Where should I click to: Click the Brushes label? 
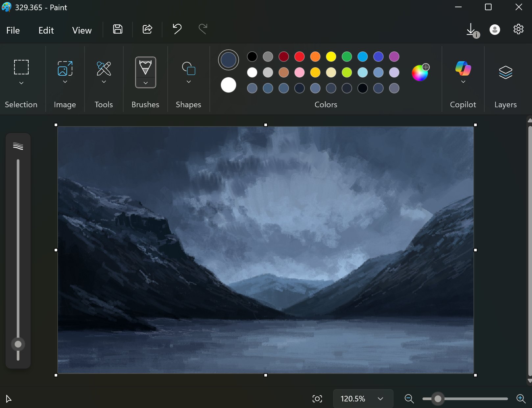[145, 105]
